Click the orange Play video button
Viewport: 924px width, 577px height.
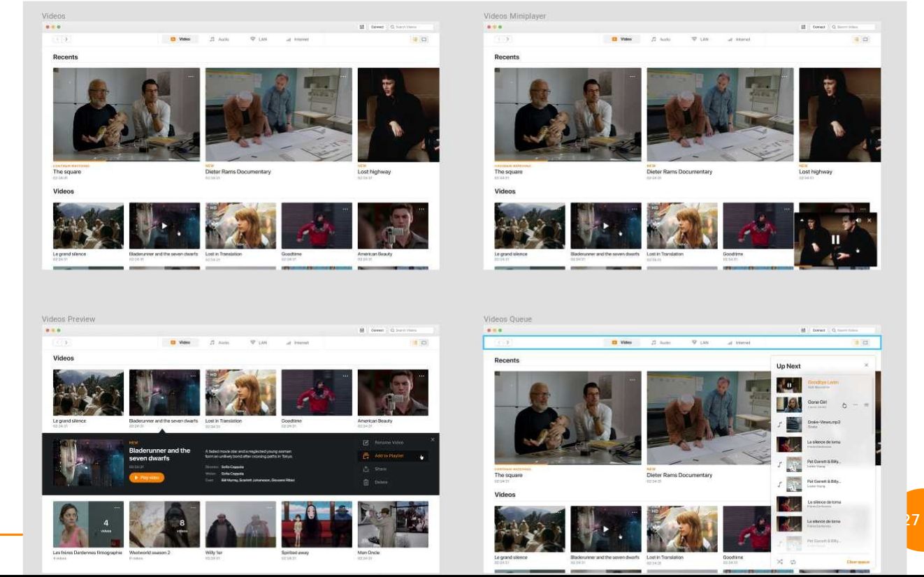point(147,478)
